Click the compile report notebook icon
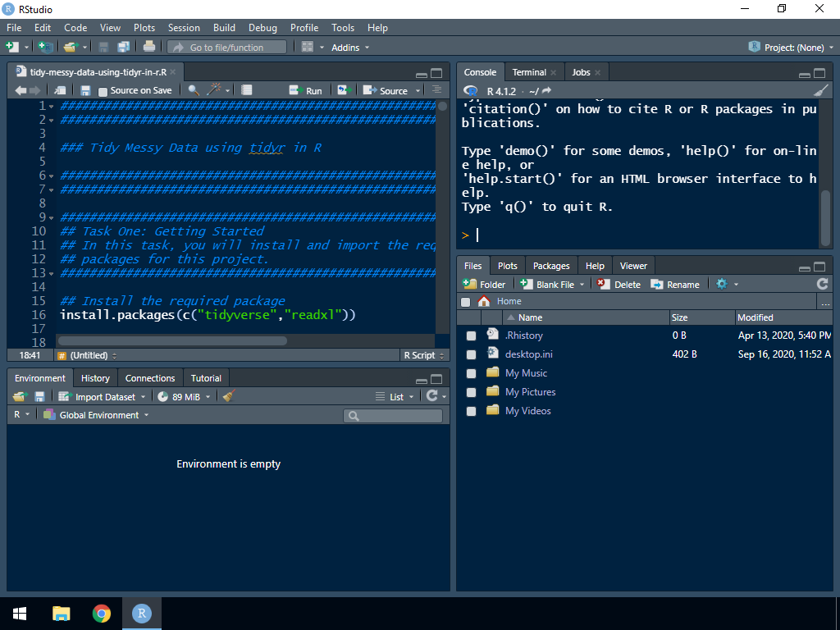The image size is (840, 630). point(247,90)
